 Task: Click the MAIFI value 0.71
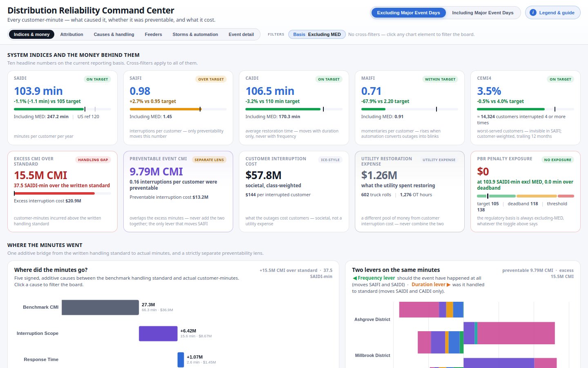[371, 91]
